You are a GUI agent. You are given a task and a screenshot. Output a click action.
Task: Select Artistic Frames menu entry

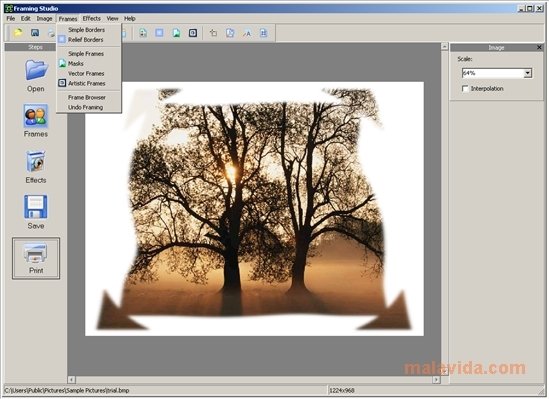point(89,83)
